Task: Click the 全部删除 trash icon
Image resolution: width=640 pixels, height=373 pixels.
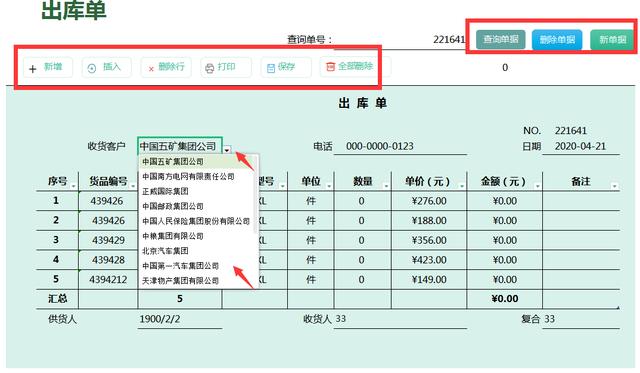Action: (330, 67)
